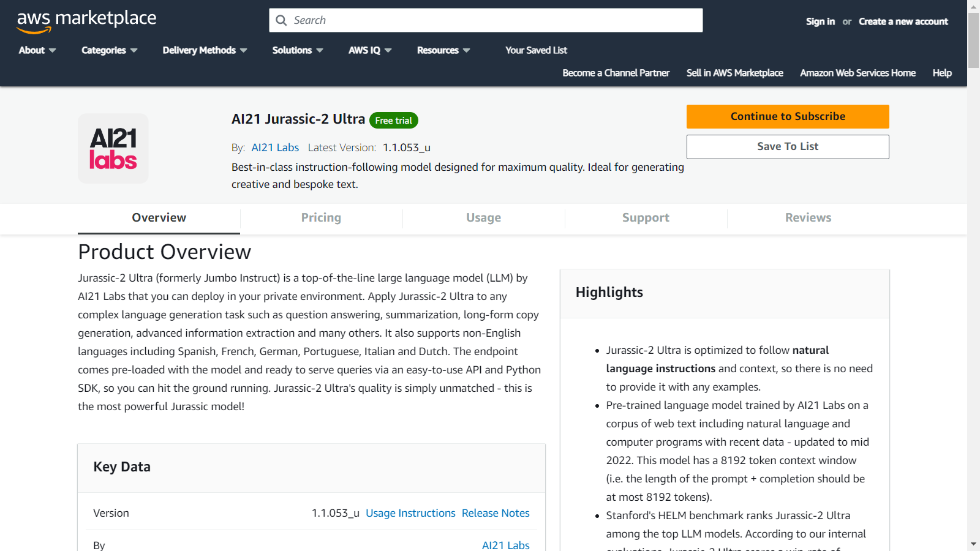980x551 pixels.
Task: Click the AI21 Labs product logo
Action: tap(113, 148)
